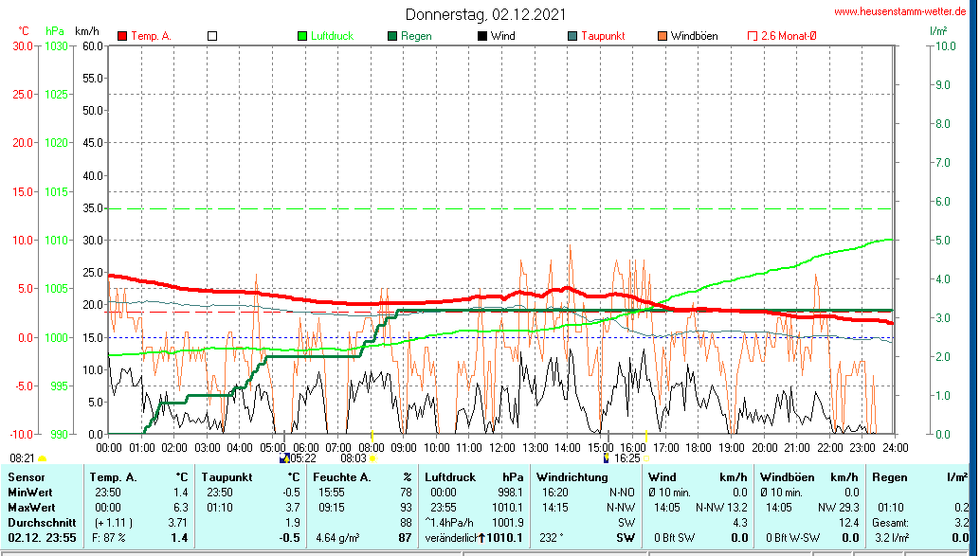
Task: Click the l/m² axis unit label at top right
Action: [x=938, y=30]
